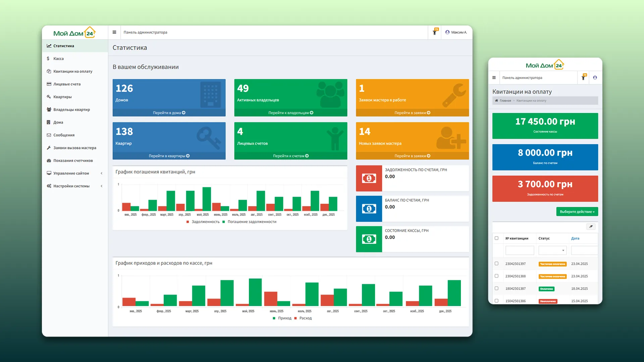Click the master requests wrench icon with badge
644x362 pixels.
(x=435, y=32)
